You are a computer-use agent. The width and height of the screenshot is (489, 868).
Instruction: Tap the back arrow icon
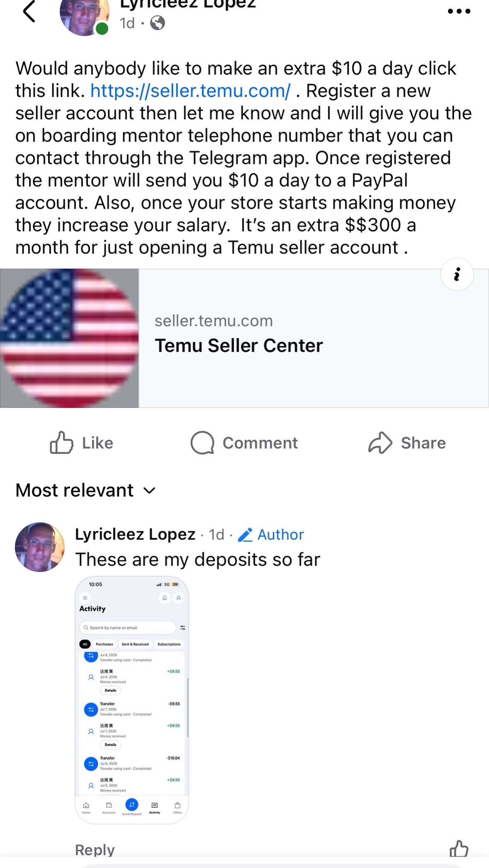tap(29, 11)
